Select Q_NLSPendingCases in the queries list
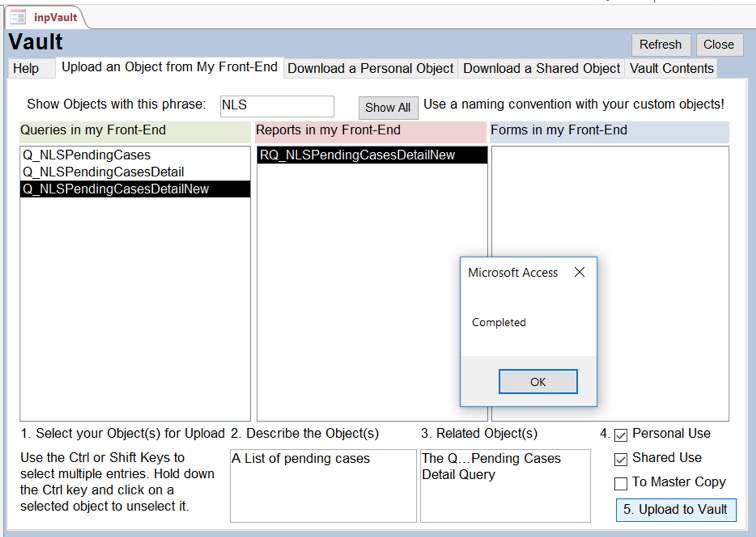Viewport: 756px width, 537px height. pyautogui.click(x=87, y=155)
